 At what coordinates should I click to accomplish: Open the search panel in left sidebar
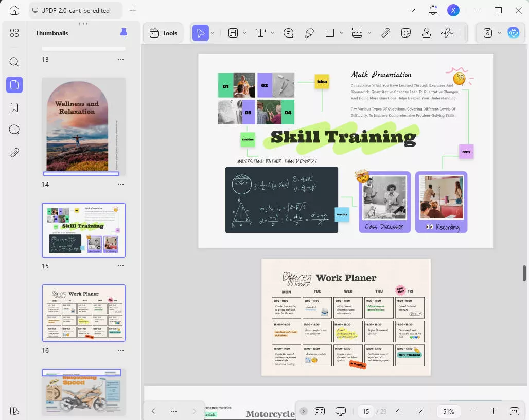(14, 62)
